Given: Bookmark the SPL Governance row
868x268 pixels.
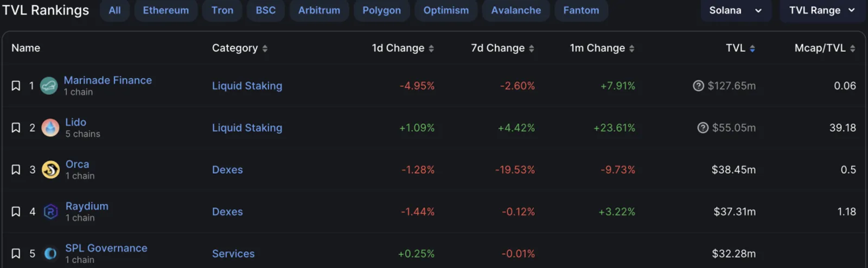Looking at the screenshot, I should pyautogui.click(x=16, y=253).
